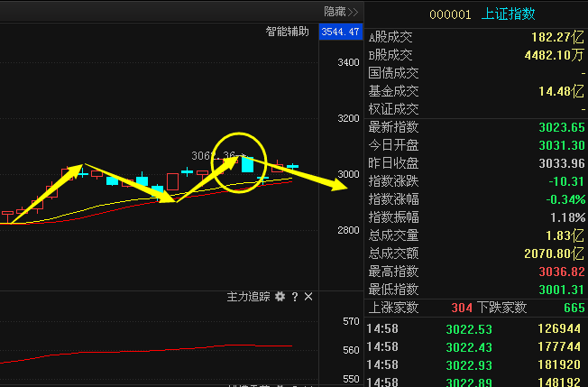
Task: Click the 3200 price axis label
Action: (347, 118)
